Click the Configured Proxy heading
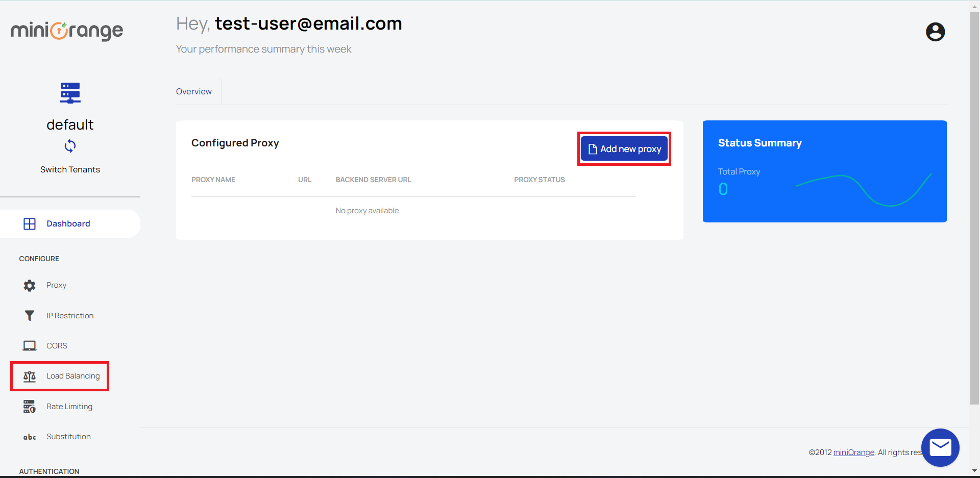Screen dimensions: 980x478 coord(235,143)
